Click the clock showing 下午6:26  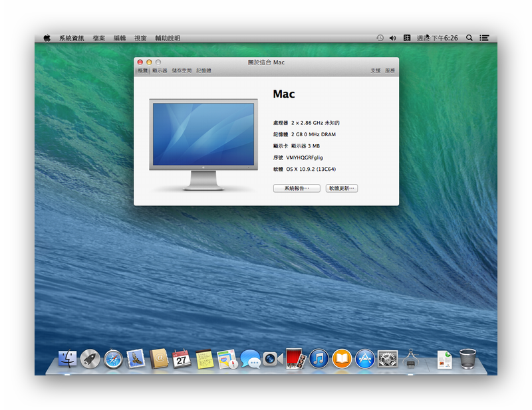[x=438, y=38]
